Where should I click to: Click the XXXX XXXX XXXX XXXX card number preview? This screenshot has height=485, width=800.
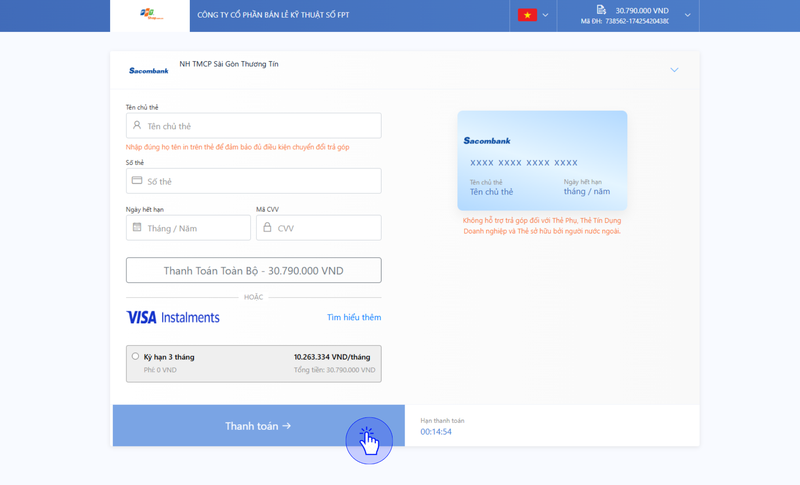[524, 163]
